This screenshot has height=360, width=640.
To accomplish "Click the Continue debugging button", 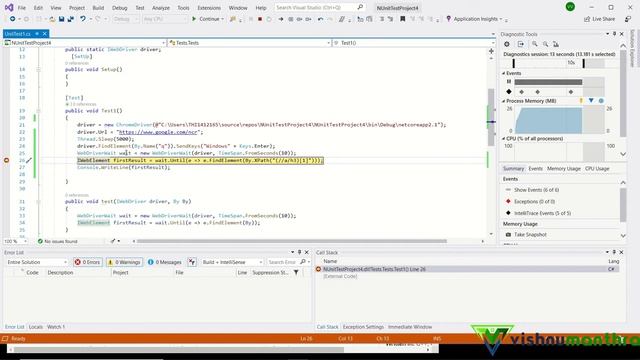I will click(x=207, y=19).
